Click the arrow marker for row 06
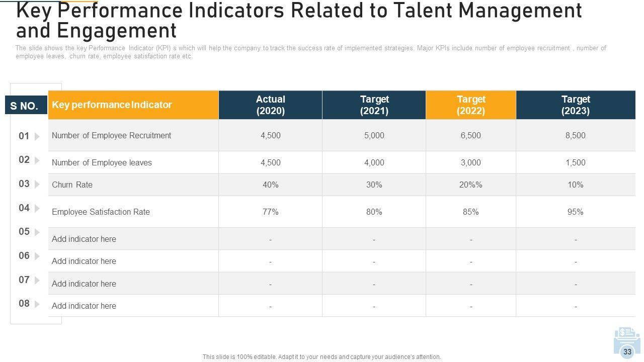 click(x=37, y=256)
